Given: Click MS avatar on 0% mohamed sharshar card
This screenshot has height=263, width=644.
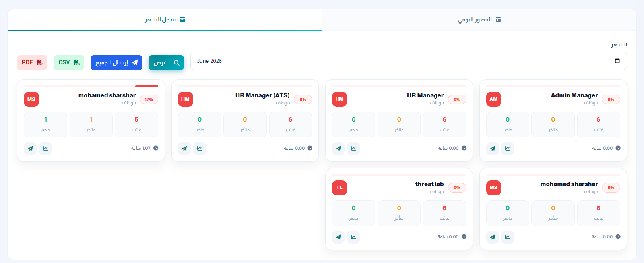Looking at the screenshot, I should coord(493,188).
